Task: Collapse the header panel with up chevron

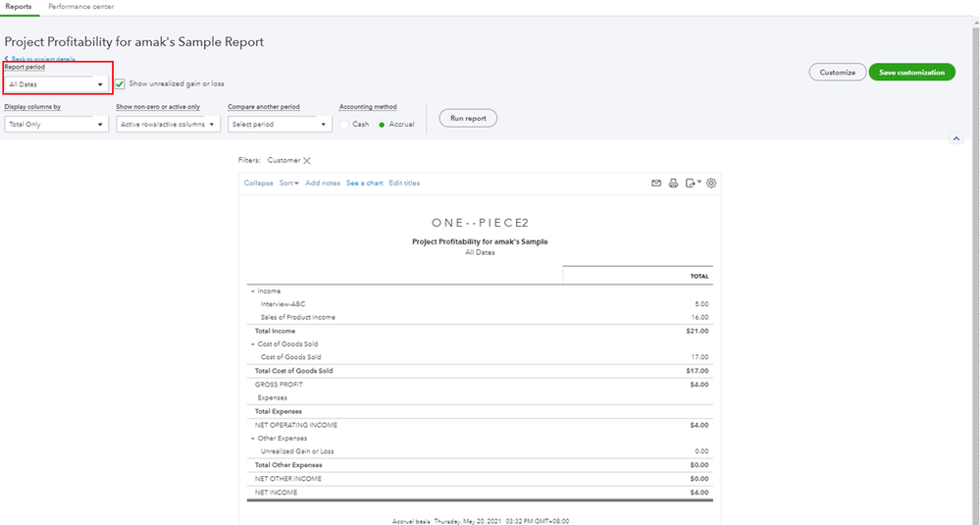Action: [956, 139]
